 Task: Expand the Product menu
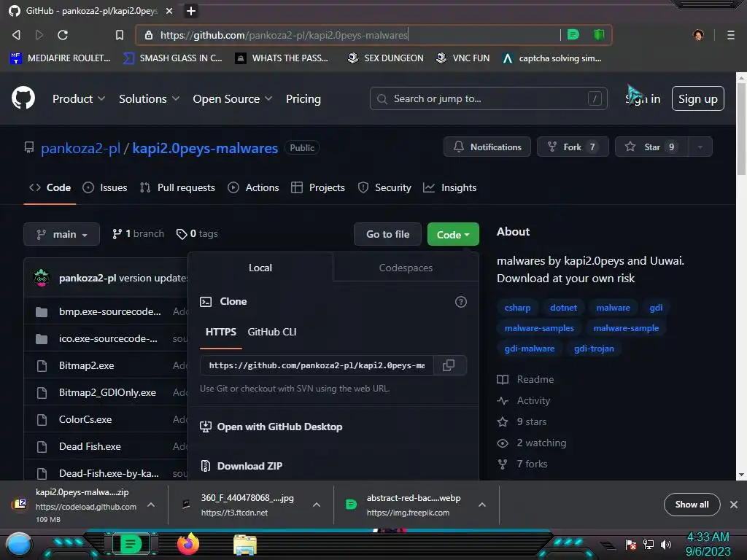tap(79, 98)
